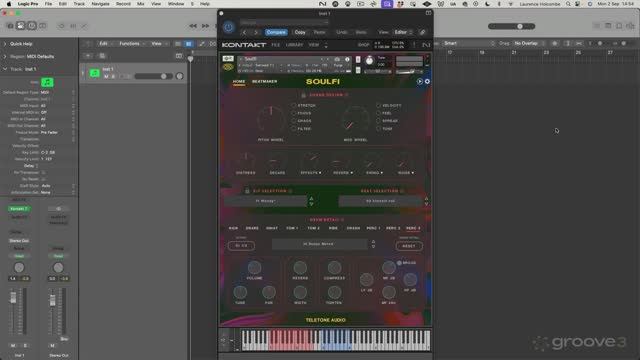Click the Copy button in plug-in header

(x=300, y=32)
